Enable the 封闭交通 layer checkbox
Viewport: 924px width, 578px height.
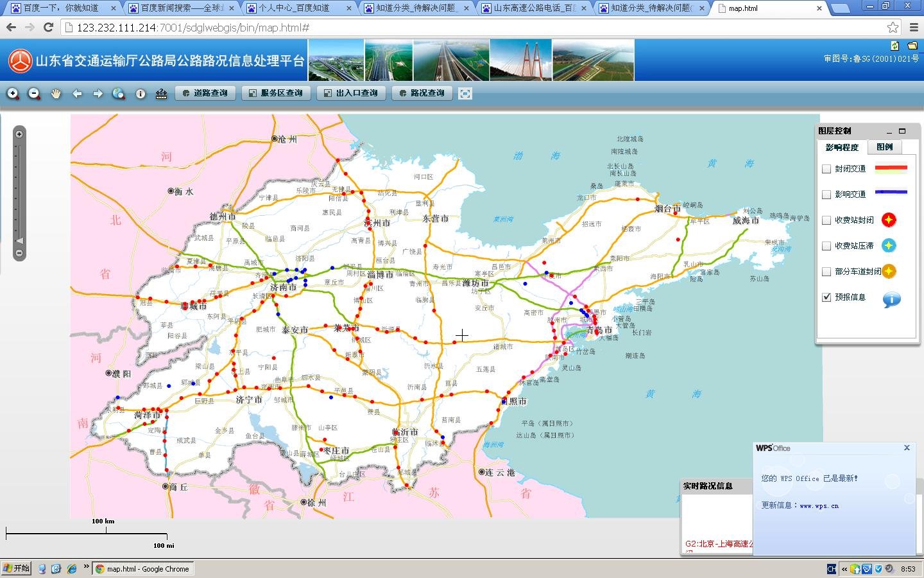826,169
